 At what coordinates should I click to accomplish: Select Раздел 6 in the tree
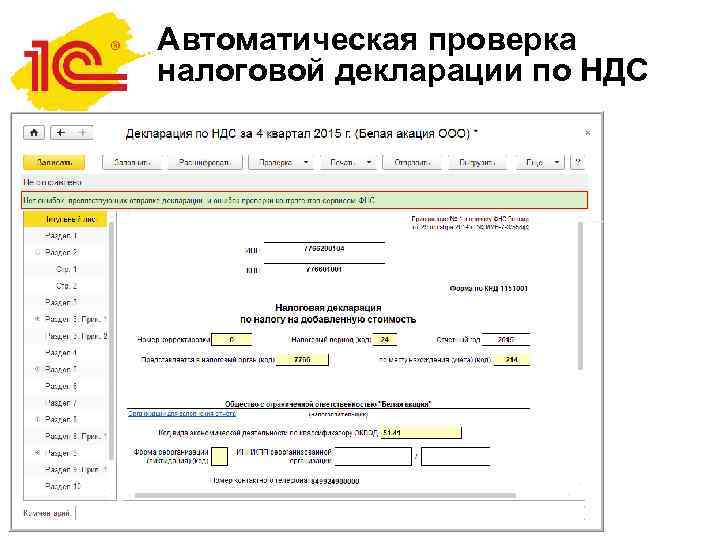[61, 386]
